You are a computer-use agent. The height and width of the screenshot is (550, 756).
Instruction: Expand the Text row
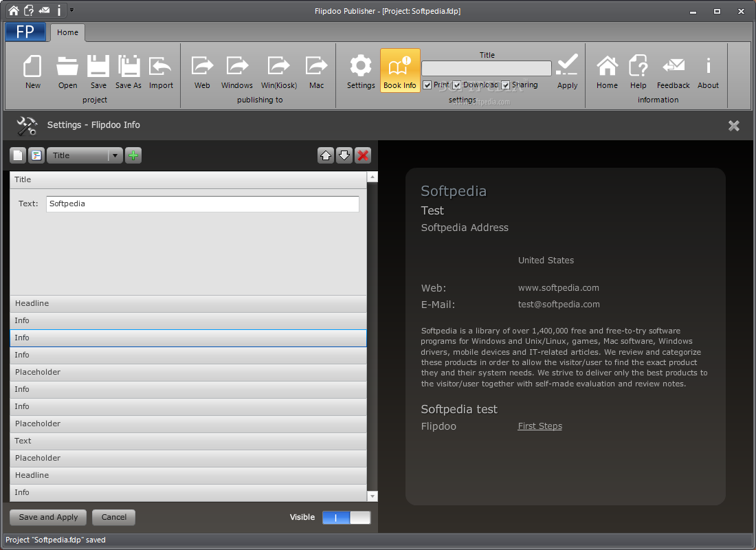point(188,441)
